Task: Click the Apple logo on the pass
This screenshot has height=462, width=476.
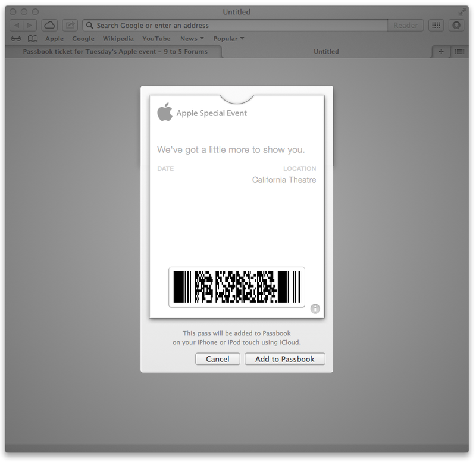Action: coord(165,112)
